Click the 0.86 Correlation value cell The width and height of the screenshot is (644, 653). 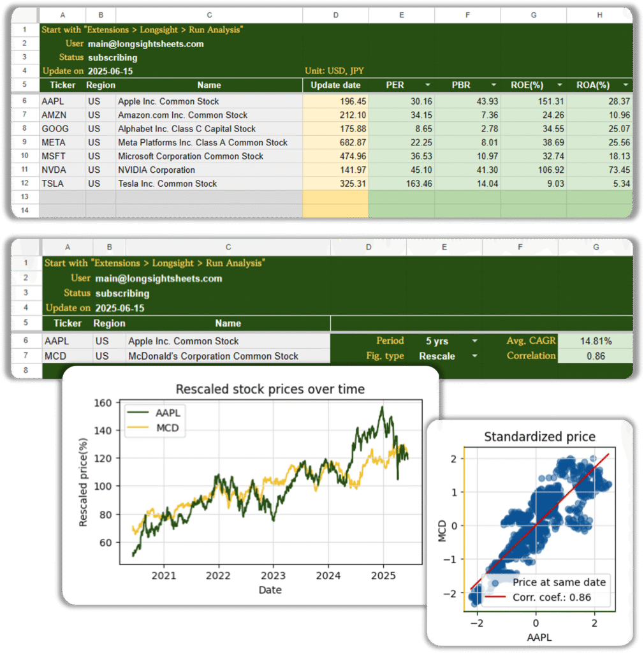596,356
